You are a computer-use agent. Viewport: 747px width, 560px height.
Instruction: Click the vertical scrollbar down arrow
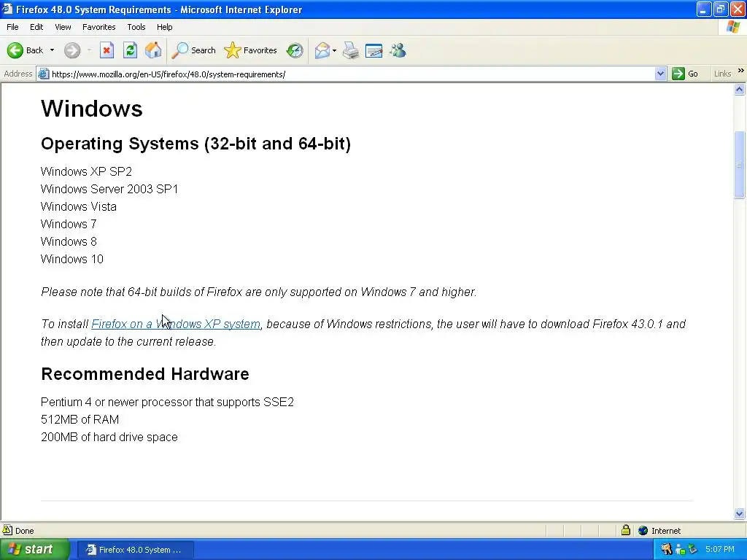(740, 513)
